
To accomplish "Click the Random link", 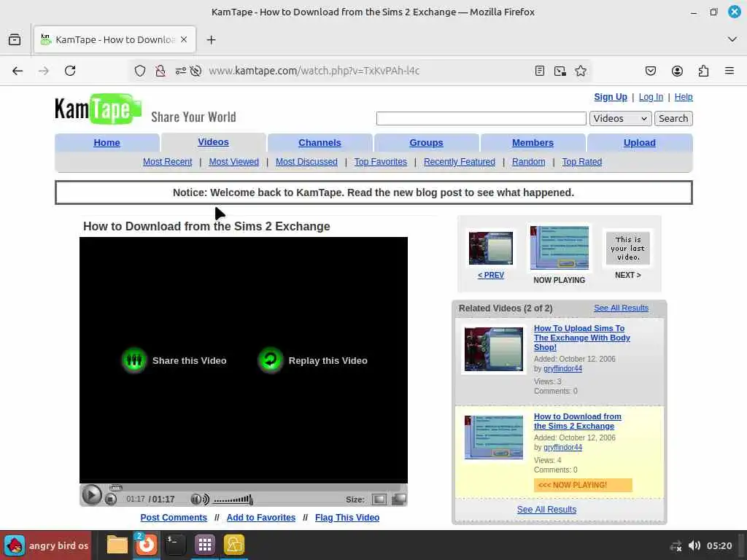I will click(528, 162).
